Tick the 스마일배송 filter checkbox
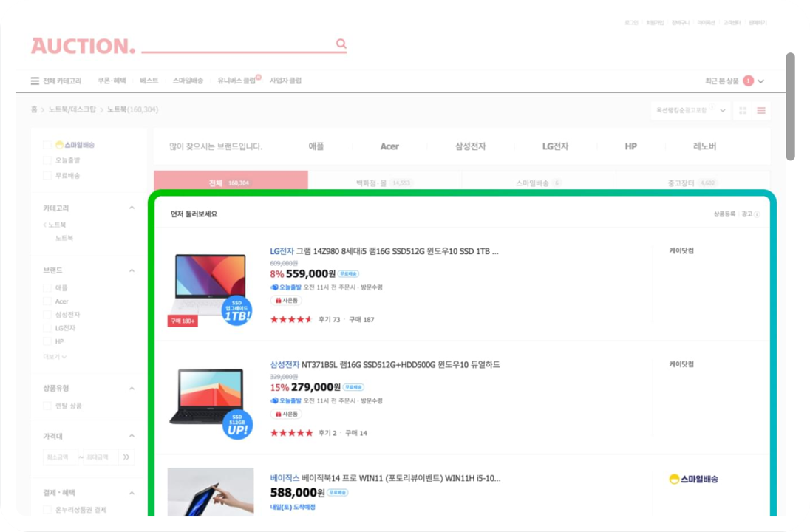810x532 pixels. click(x=47, y=145)
